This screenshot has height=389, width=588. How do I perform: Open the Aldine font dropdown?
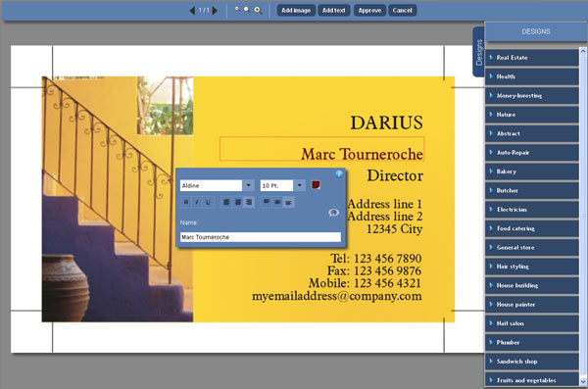pos(248,185)
